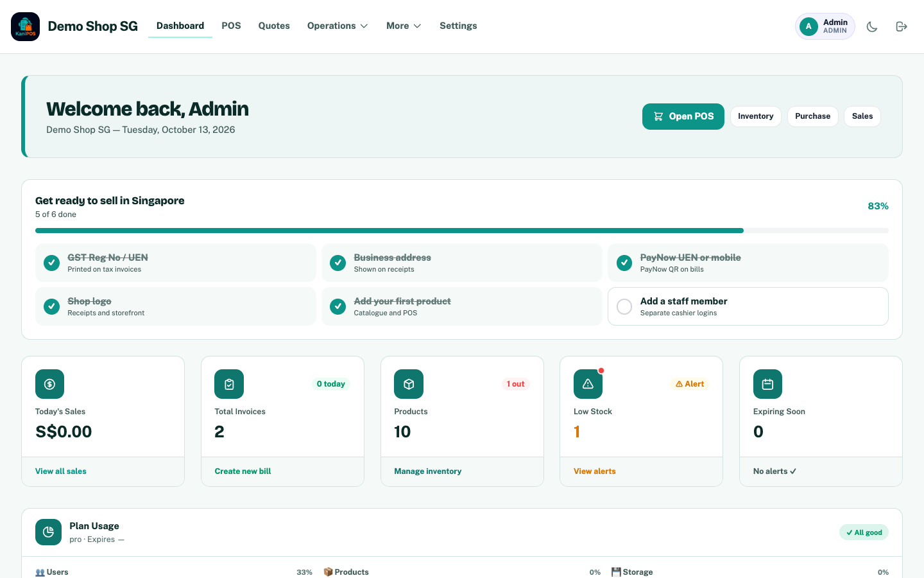This screenshot has height=578, width=924.
Task: Click the box icon on Products card
Action: (409, 384)
